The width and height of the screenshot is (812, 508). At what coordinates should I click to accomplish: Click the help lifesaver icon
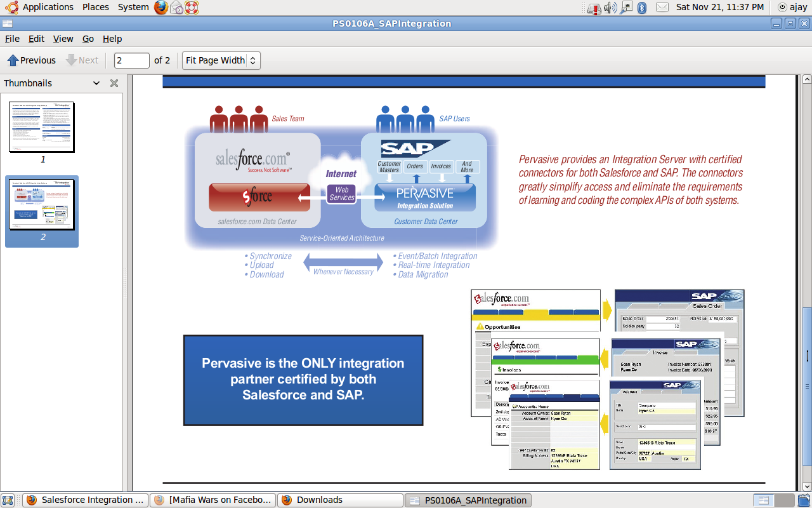[192, 8]
